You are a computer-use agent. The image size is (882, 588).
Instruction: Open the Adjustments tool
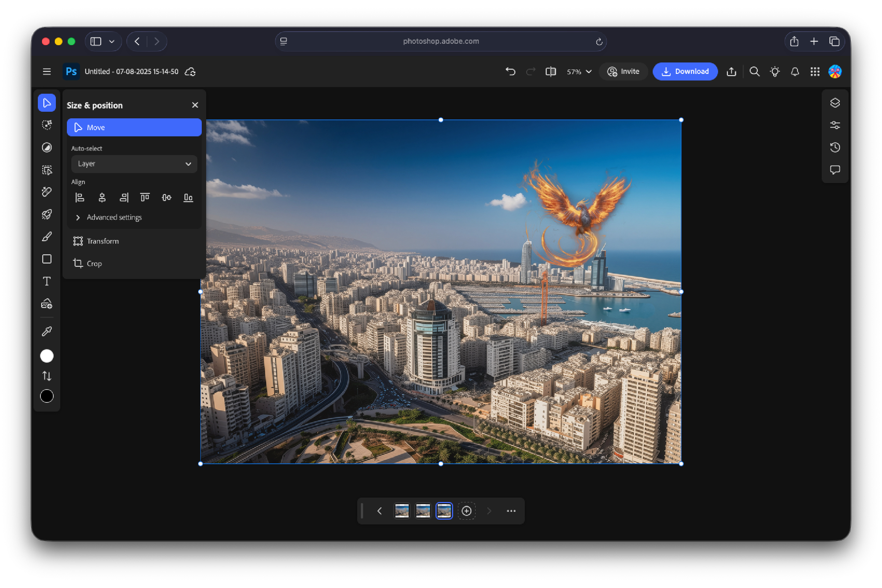47,147
